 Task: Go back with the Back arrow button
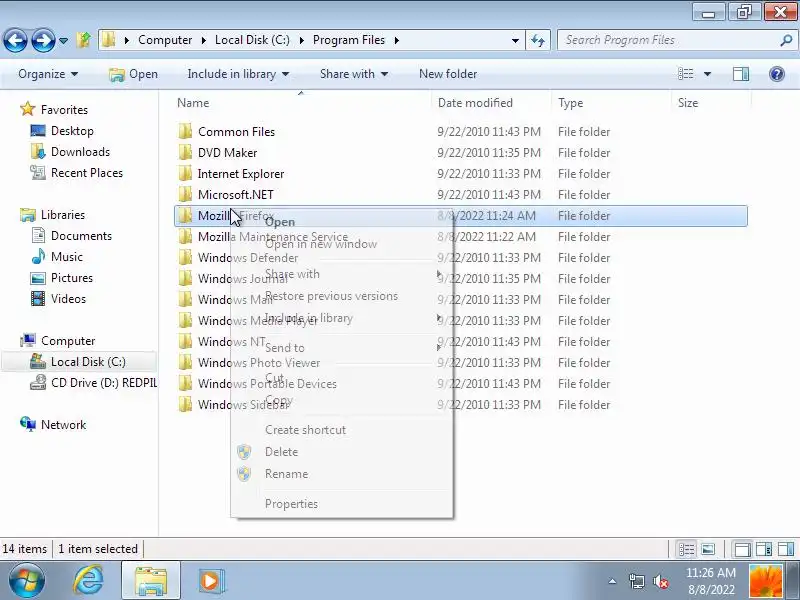(x=15, y=40)
